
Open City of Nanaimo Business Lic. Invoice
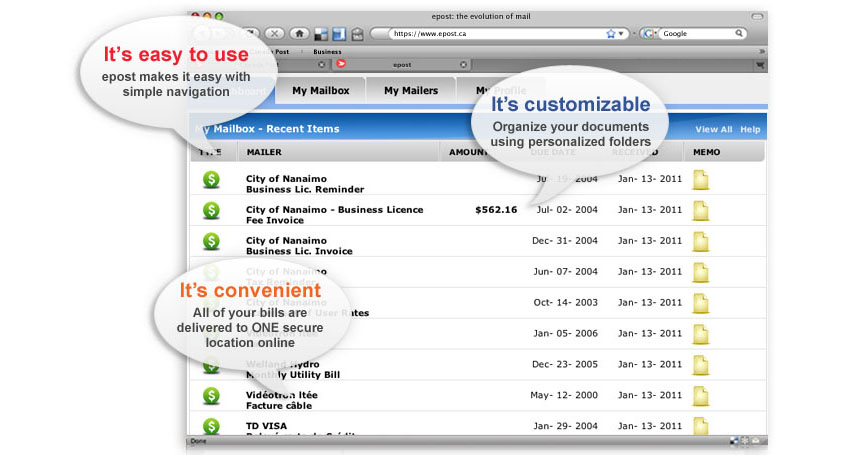click(299, 246)
